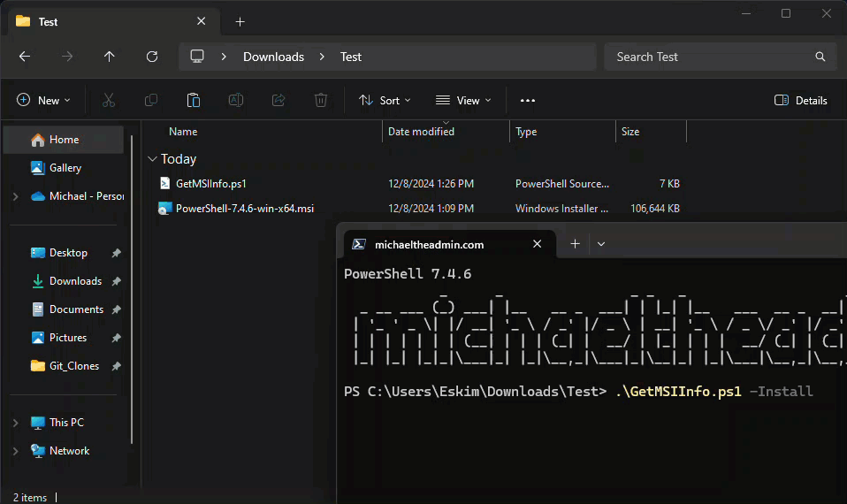Open the View dropdown
This screenshot has width=847, height=504.
[x=463, y=101]
